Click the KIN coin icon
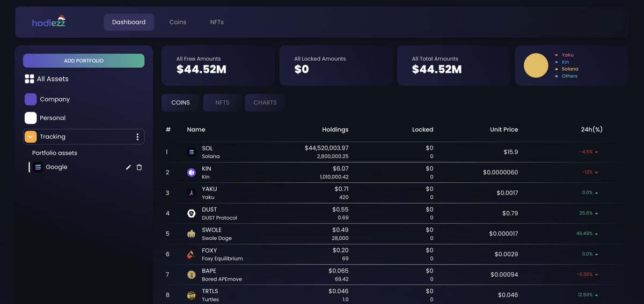The height and width of the screenshot is (304, 644). coord(191,173)
